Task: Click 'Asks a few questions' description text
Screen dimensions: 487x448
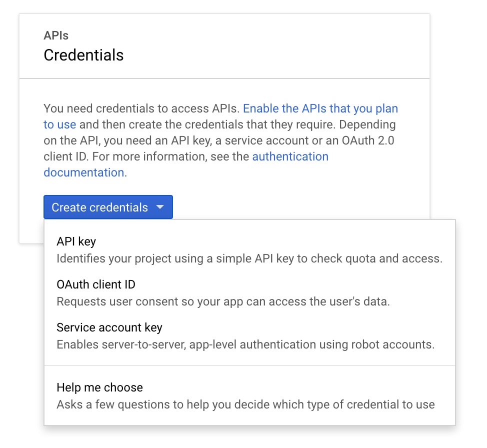Action: pyautogui.click(x=245, y=404)
